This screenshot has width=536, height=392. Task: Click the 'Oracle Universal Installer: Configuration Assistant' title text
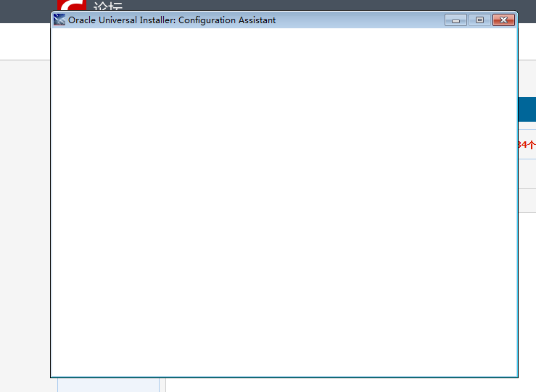click(172, 20)
